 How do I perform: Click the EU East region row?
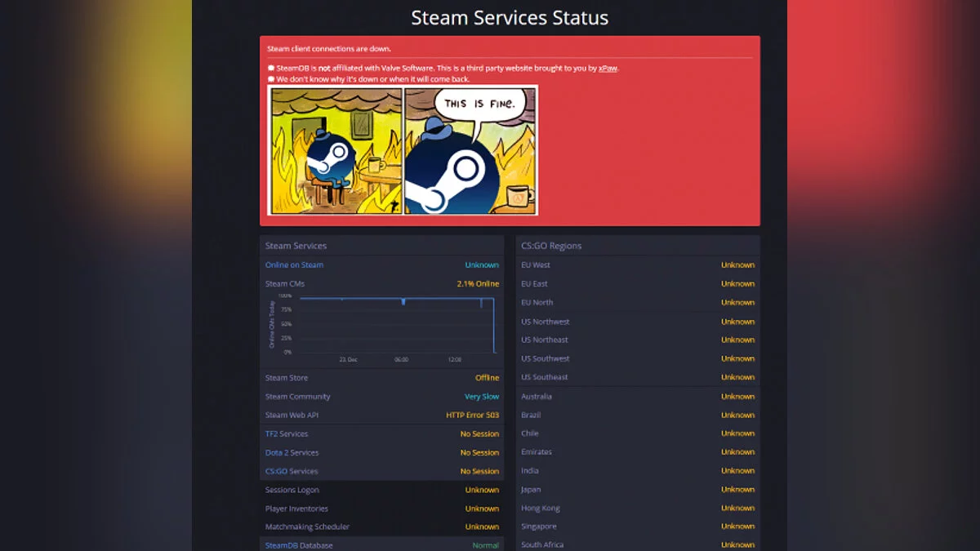click(x=638, y=283)
